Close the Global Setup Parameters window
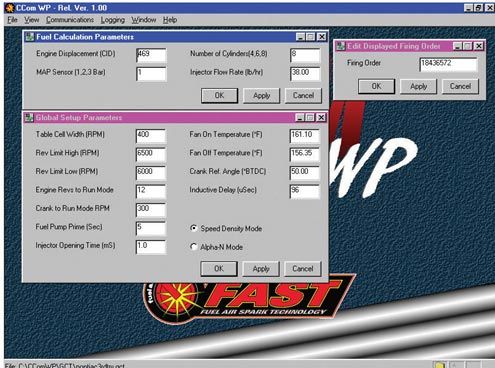The height and width of the screenshot is (368, 495). point(321,118)
